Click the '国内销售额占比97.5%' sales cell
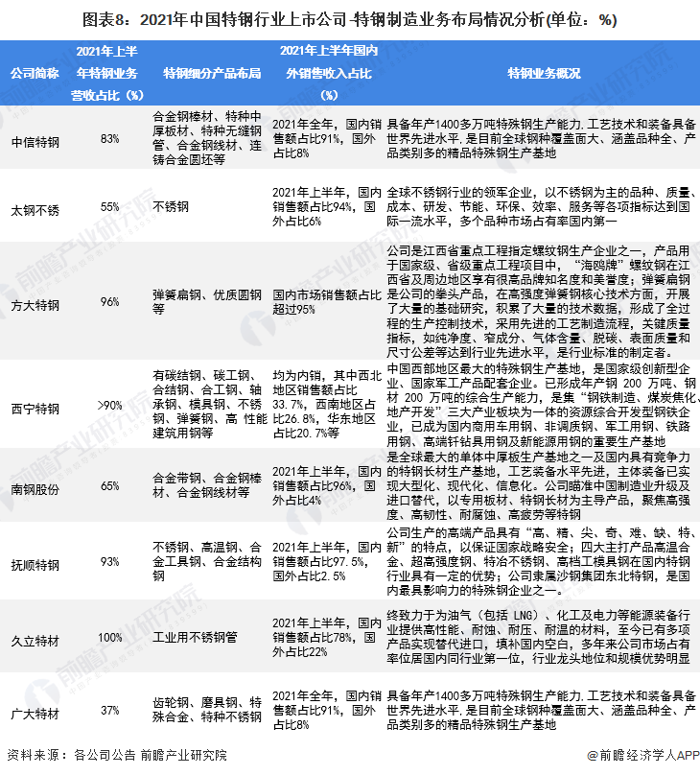Screen dimensions: 700x775 (327, 561)
